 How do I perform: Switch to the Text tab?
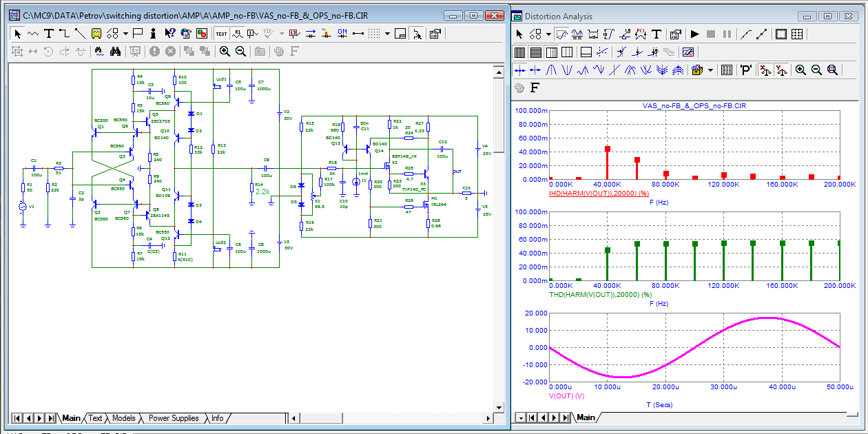(95, 418)
